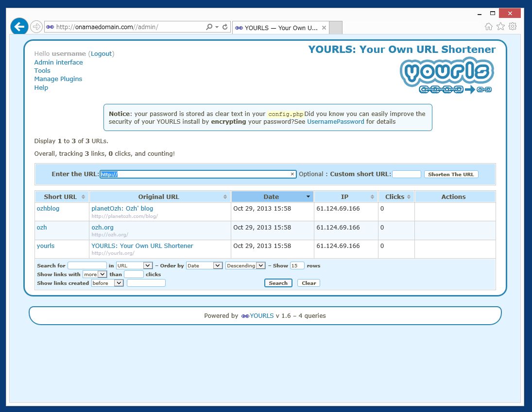Image resolution: width=532 pixels, height=412 pixels.
Task: Click the chain-link icon in footer
Action: pyautogui.click(x=245, y=316)
